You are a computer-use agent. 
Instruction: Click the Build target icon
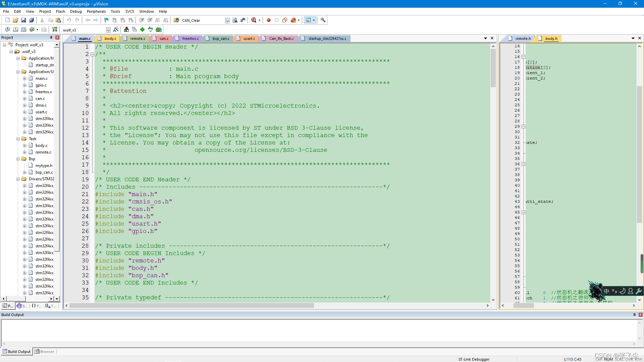(x=15, y=29)
